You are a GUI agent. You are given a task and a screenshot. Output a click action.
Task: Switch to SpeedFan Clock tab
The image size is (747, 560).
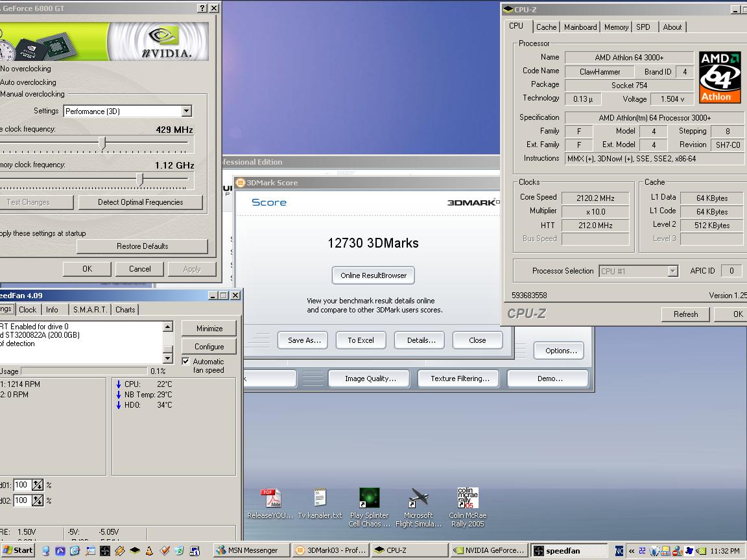click(x=27, y=310)
